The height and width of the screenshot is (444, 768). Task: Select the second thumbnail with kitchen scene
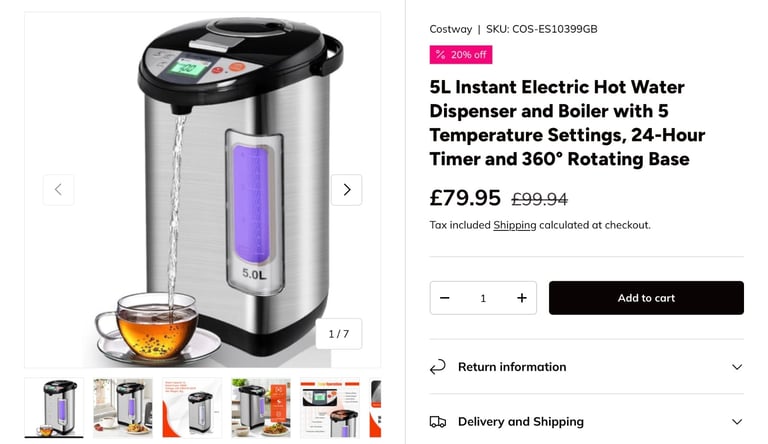(x=123, y=408)
